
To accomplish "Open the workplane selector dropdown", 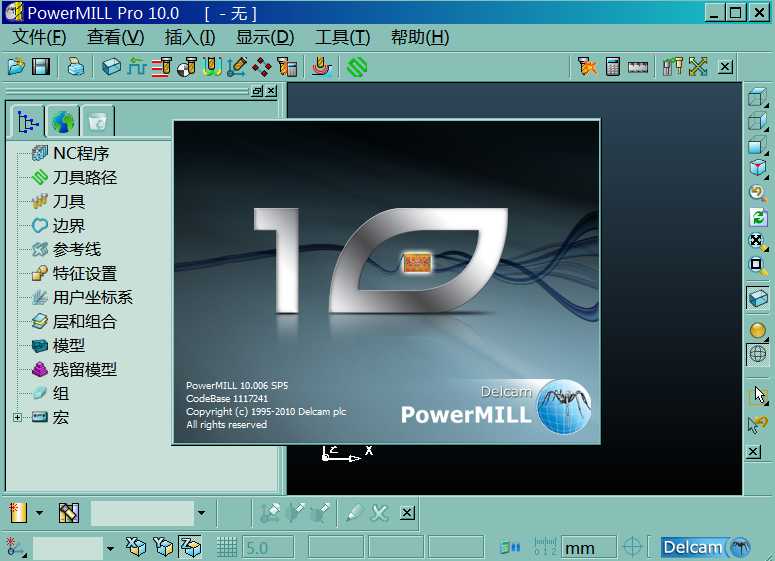I will pyautogui.click(x=110, y=547).
